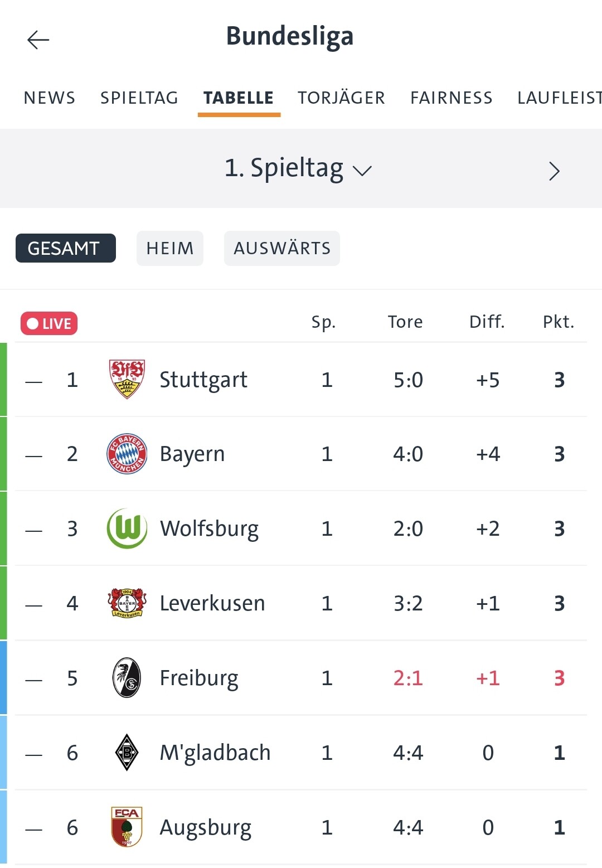Go to next Spieltag with right chevron
Viewport: 602px width, 868px height.
pyautogui.click(x=554, y=171)
